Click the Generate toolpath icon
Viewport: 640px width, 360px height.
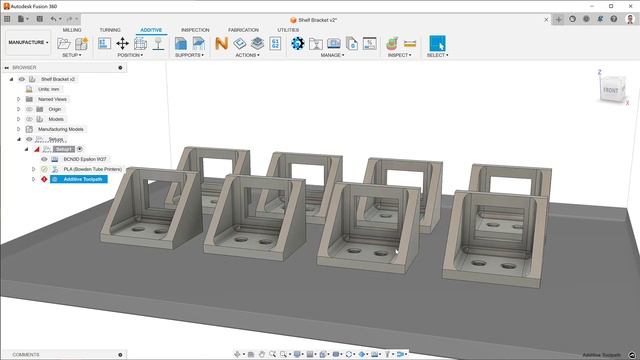(240, 43)
